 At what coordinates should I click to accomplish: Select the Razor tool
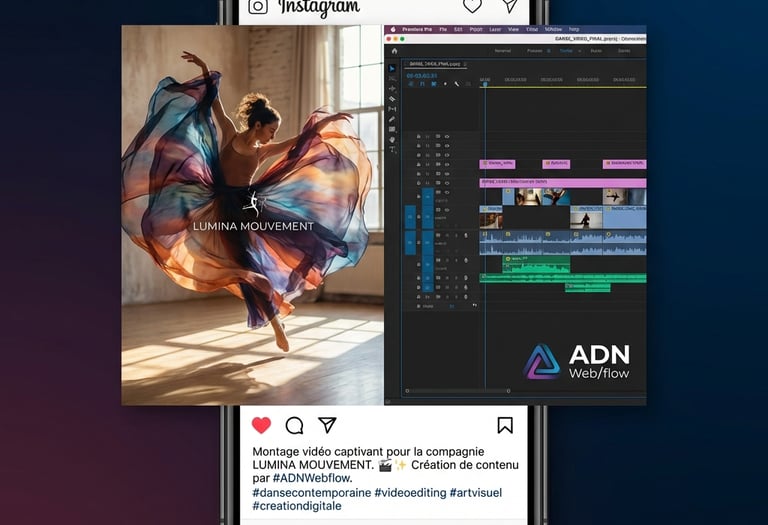click(x=392, y=99)
